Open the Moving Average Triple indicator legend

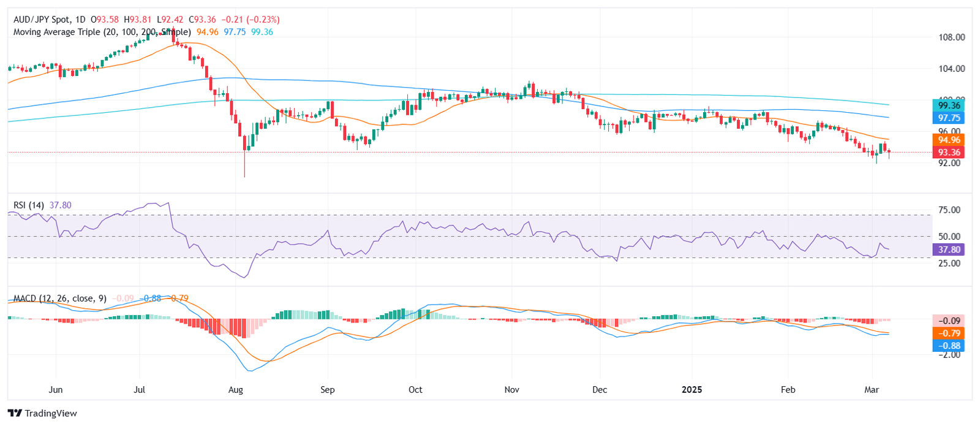102,32
